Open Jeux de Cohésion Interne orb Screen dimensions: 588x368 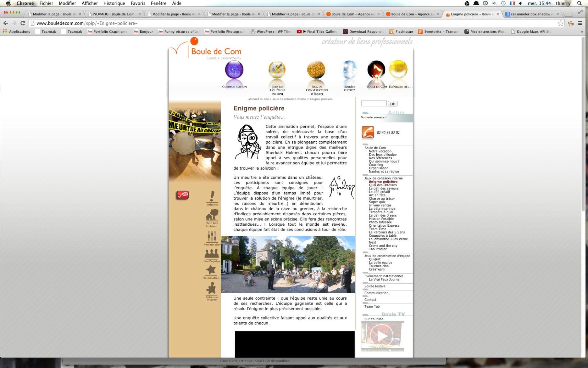click(x=277, y=70)
